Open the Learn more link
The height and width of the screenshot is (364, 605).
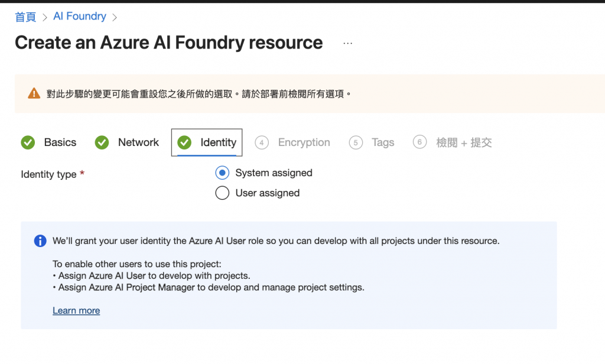click(x=76, y=311)
